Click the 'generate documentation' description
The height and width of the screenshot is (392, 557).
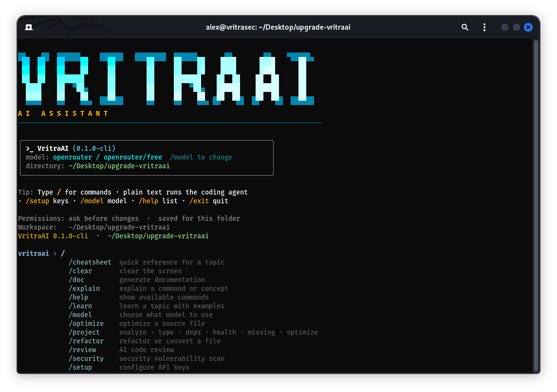tap(162, 280)
